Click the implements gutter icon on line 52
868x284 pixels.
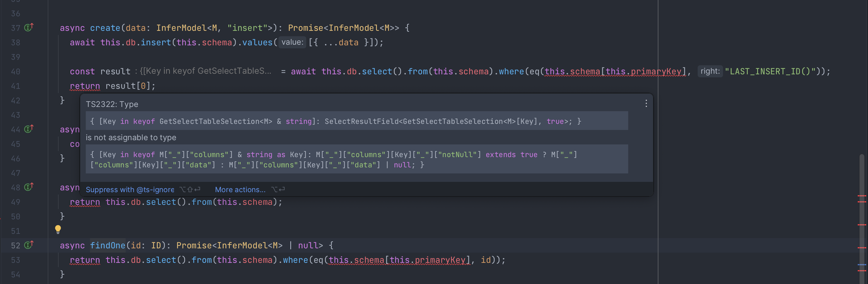(x=29, y=245)
